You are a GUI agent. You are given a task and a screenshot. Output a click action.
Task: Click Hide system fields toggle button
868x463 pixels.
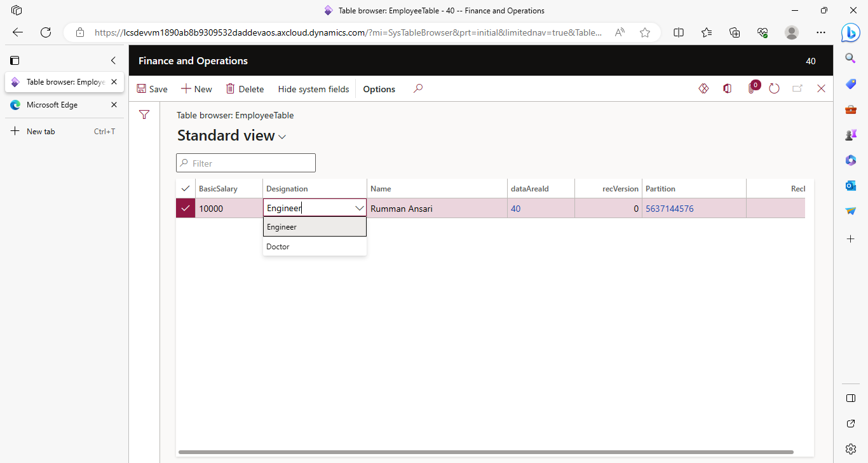[x=313, y=89]
